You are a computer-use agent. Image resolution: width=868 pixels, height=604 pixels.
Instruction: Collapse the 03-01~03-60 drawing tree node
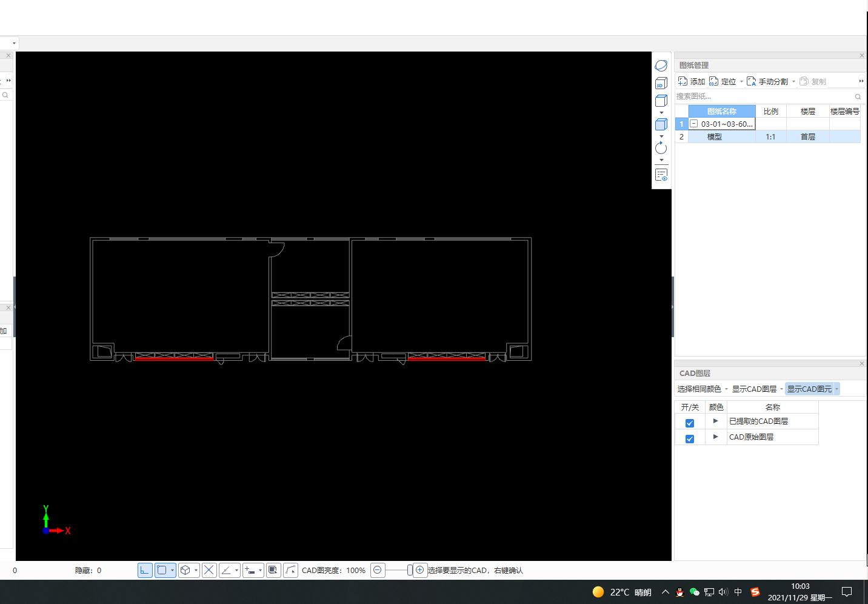point(693,124)
